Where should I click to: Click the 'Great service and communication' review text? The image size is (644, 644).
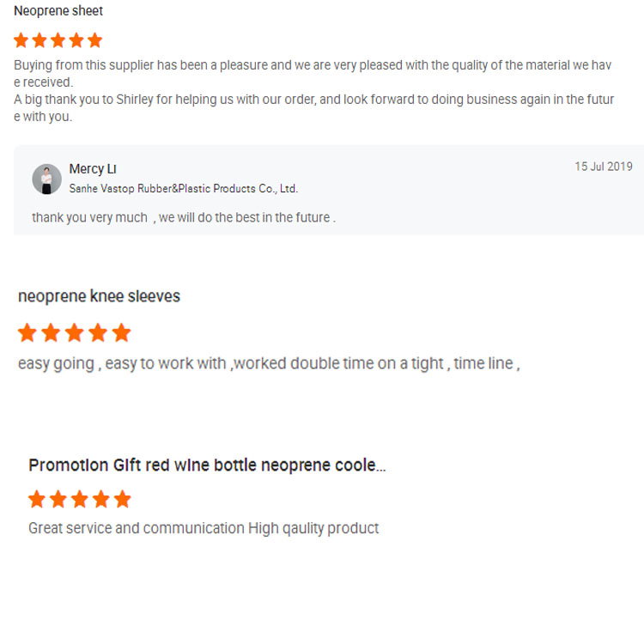204,528
